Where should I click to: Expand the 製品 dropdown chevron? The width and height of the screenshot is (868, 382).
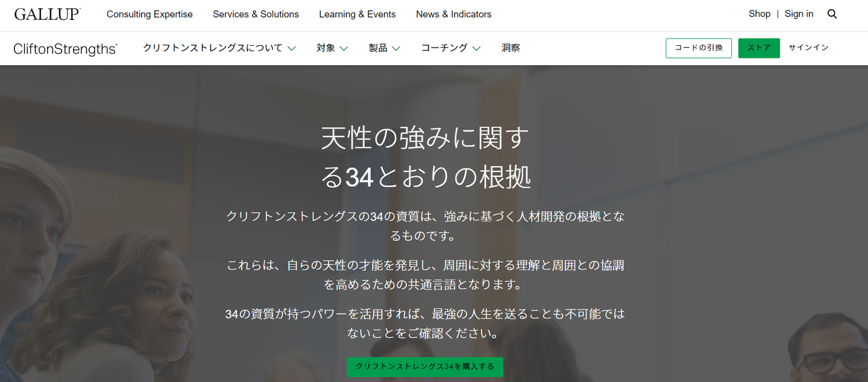click(x=396, y=48)
